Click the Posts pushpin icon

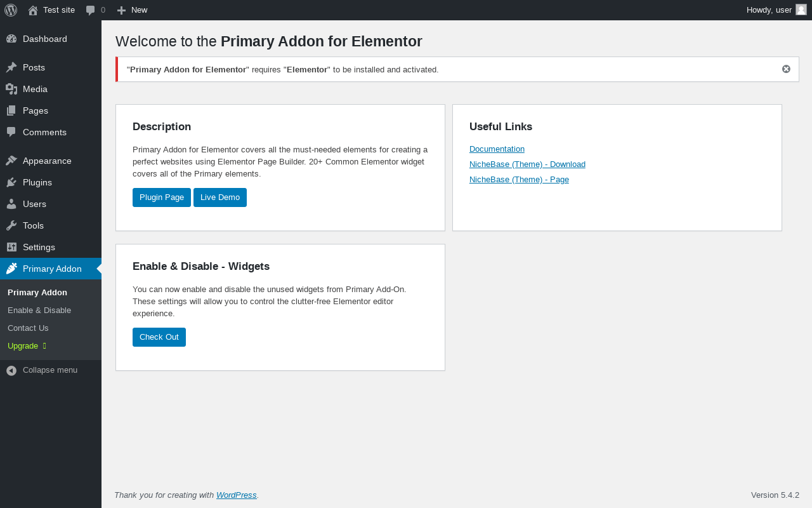pyautogui.click(x=11, y=67)
